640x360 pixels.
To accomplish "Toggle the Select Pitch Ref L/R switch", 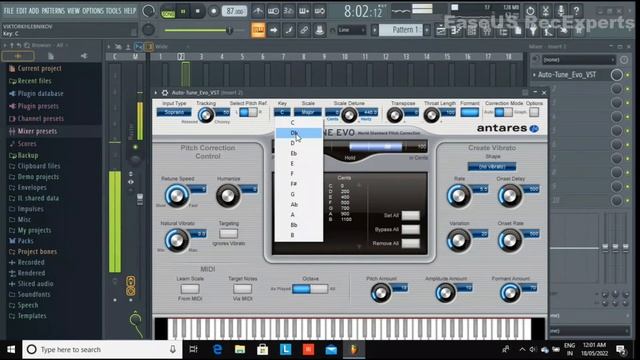I will 248,112.
